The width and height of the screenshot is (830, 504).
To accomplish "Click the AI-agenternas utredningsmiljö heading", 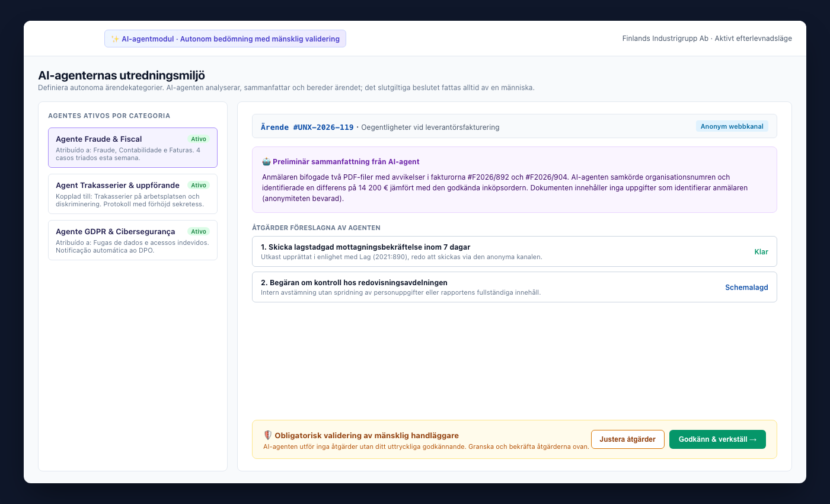I will click(x=122, y=75).
